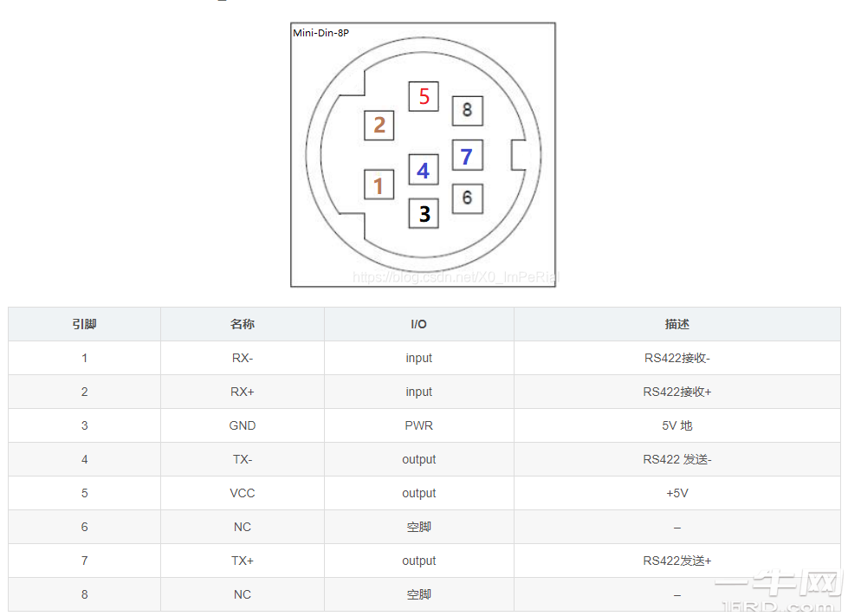Open the blog.csdn.net watermark URL

456,277
